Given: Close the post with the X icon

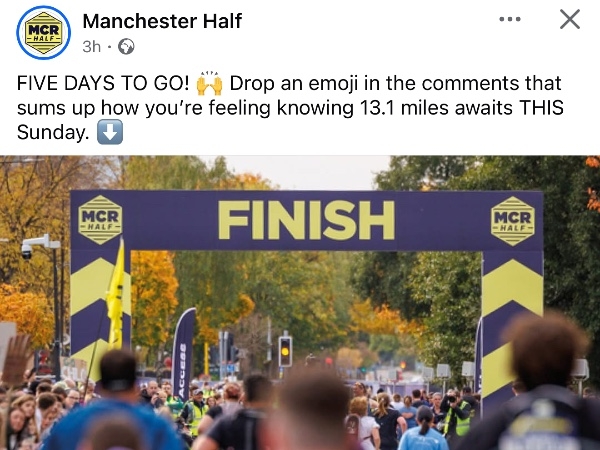Looking at the screenshot, I should [x=570, y=19].
